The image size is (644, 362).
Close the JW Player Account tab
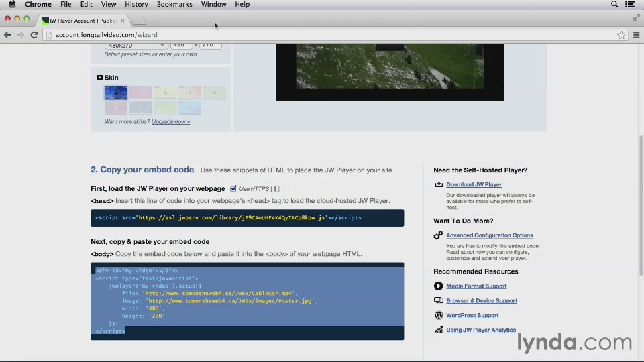122,21
